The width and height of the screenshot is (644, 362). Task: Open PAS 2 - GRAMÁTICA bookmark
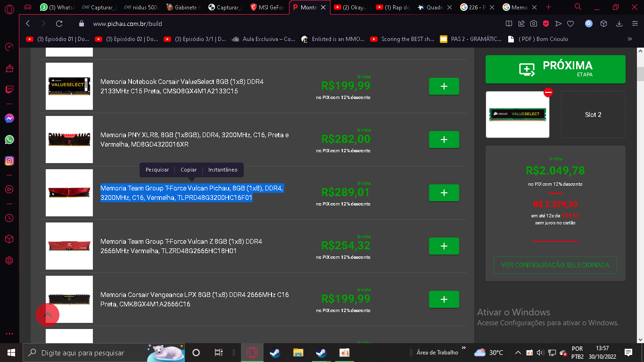pos(471,39)
